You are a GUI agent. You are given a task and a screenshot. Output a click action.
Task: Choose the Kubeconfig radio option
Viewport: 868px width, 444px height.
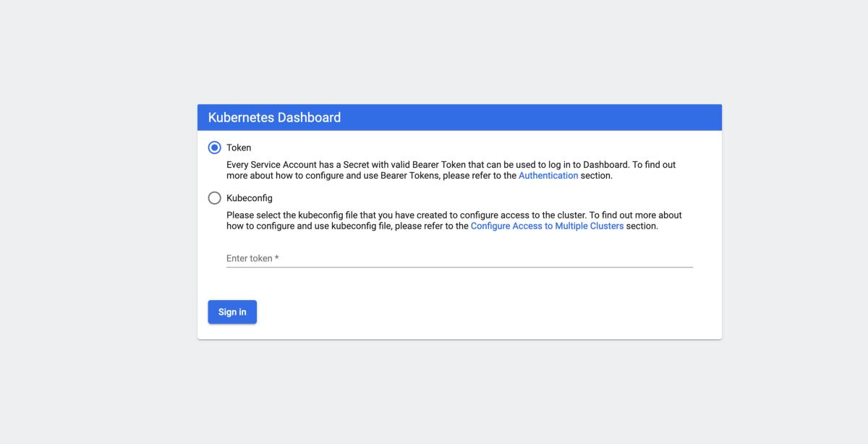[214, 198]
